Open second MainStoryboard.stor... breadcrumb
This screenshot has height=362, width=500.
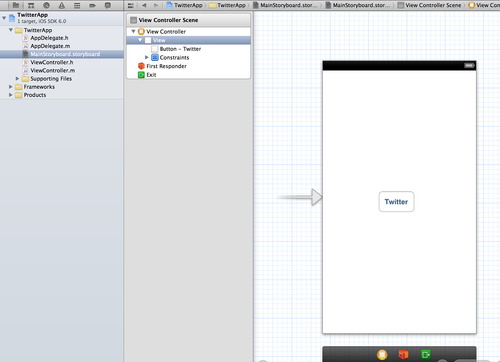(x=358, y=5)
